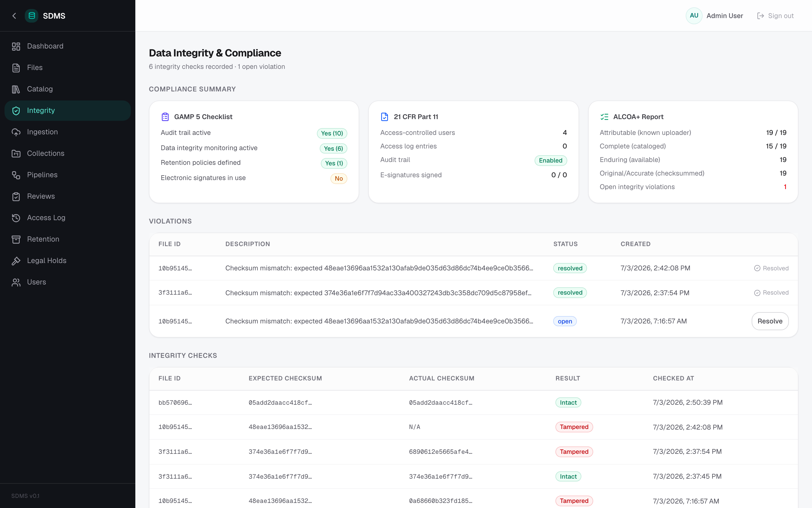Go to Pipelines
The height and width of the screenshot is (508, 812).
(67, 175)
